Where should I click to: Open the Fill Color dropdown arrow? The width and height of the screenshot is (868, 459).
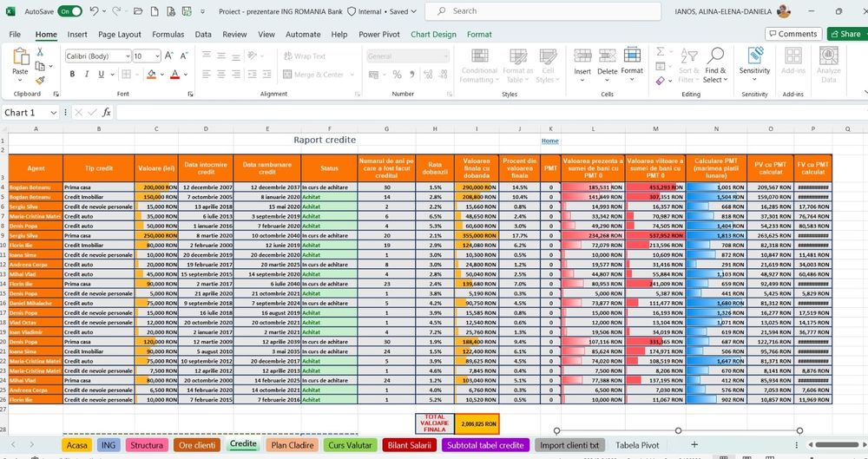click(x=161, y=75)
